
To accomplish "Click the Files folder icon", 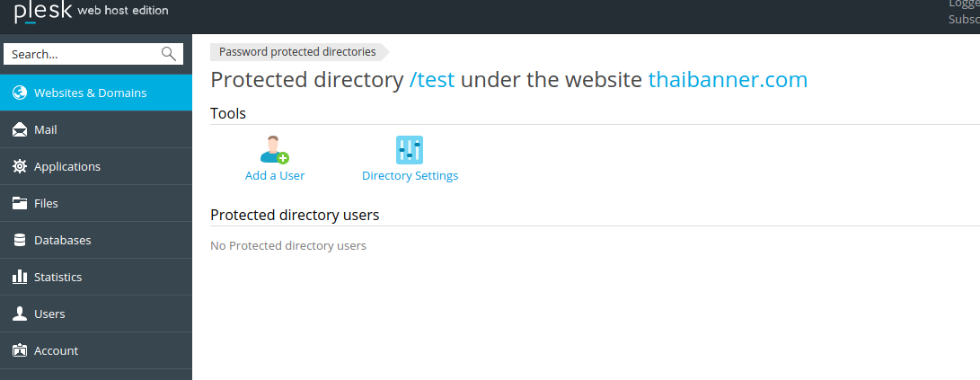I will (19, 203).
